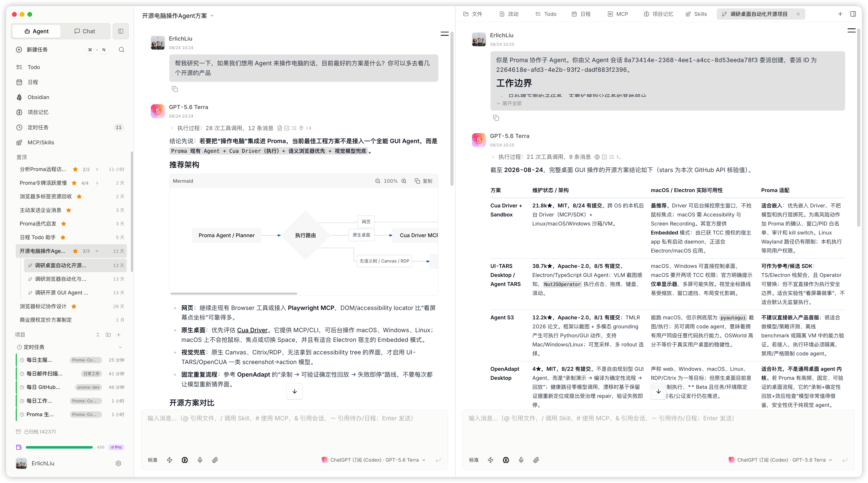Open the Skills tab in the right panel

(696, 14)
